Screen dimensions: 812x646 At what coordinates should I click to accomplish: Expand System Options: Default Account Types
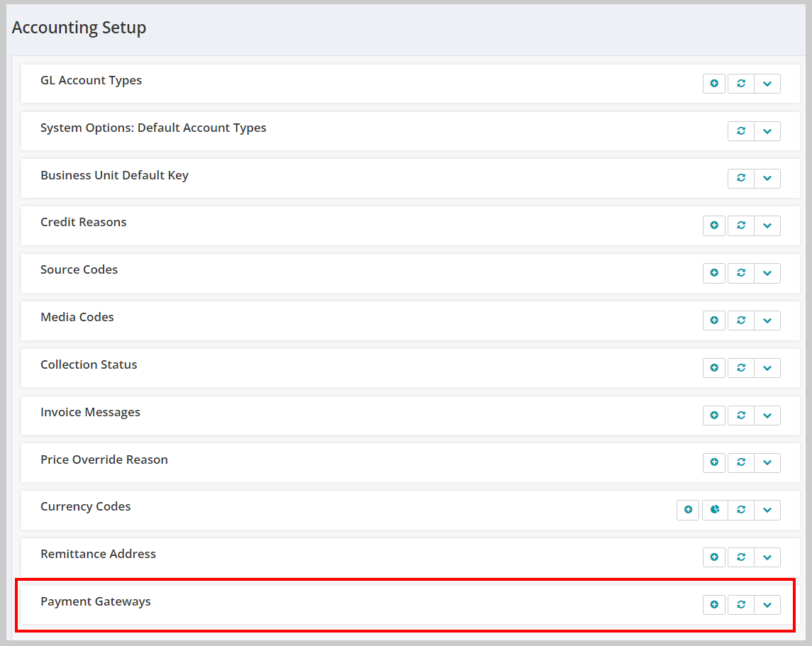tap(767, 131)
